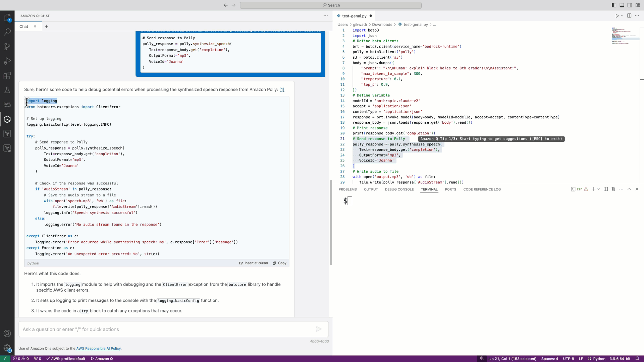Toggle the secondary sidebar visibility
Viewport: 644px width, 362px height.
[630, 5]
